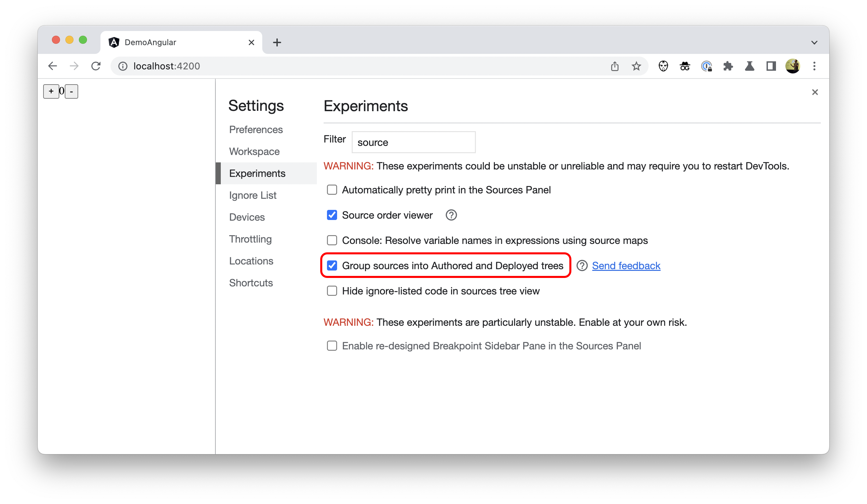This screenshot has width=867, height=504.
Task: Enable 'Automatically pretty print in the Sources Panel'
Action: point(332,190)
